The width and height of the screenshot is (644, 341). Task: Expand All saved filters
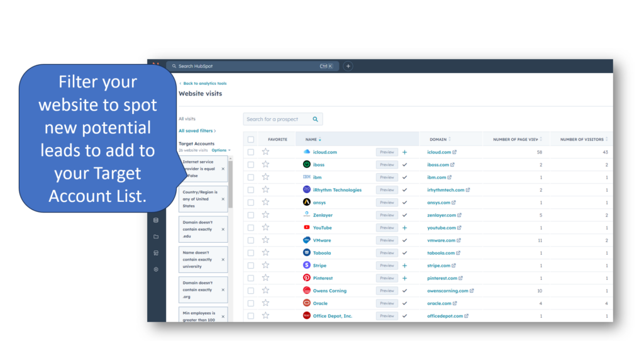point(197,131)
